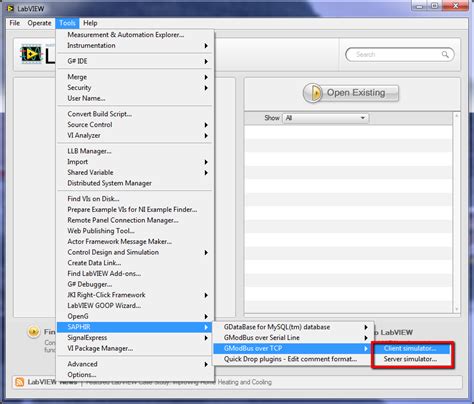Launch Measurement & Automation Explorer
This screenshot has height=404, width=474.
tap(135, 35)
